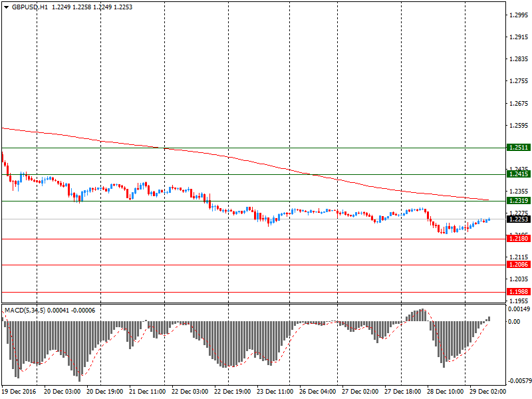This screenshot has width=532, height=399.
Task: Select the green 1.2511 price level label
Action: pos(519,148)
